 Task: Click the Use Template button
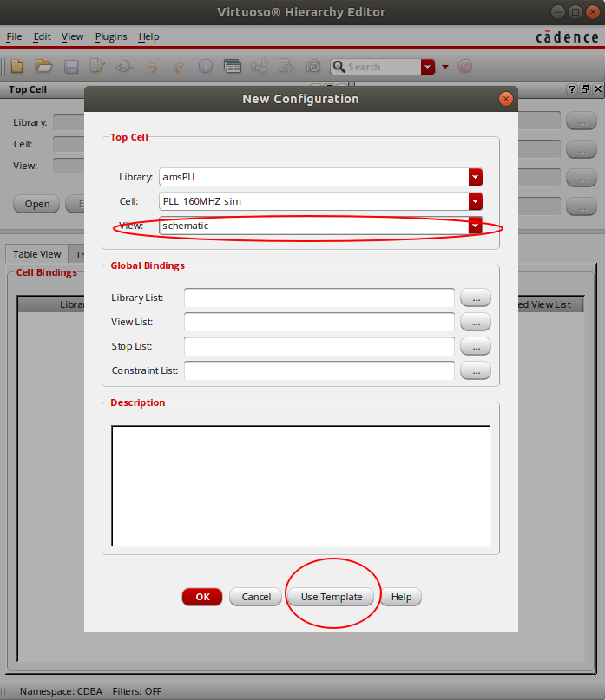tap(331, 597)
